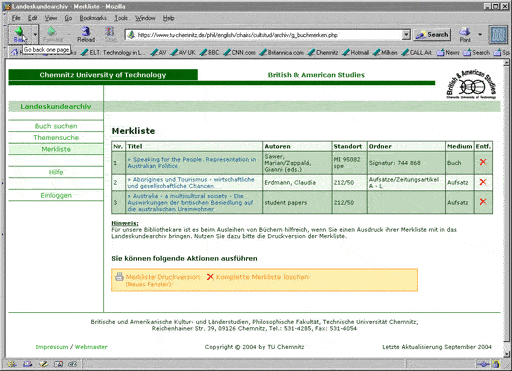
Task: Open the CNN.com bookmark
Action: tap(240, 52)
